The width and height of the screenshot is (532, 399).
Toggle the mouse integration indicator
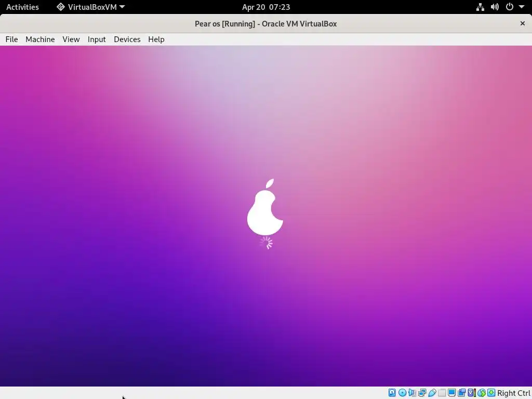tap(482, 393)
